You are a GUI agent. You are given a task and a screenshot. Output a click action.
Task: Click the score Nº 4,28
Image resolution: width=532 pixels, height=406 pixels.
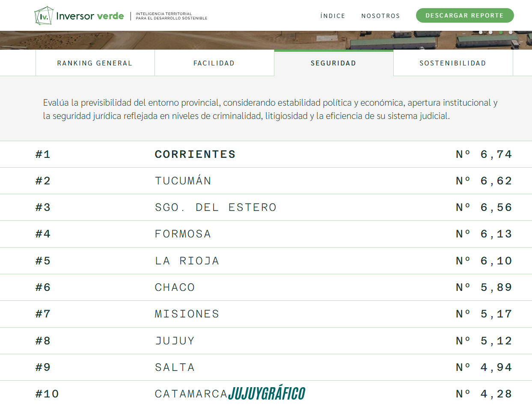tap(484, 394)
